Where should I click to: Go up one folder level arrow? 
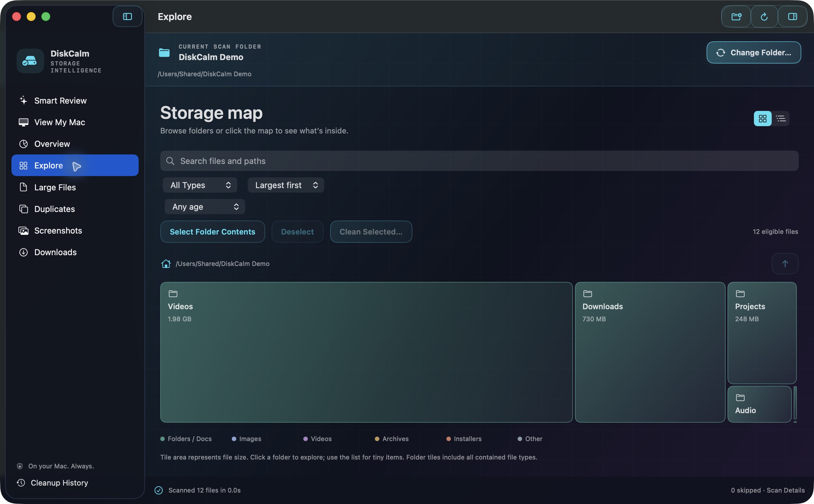pyautogui.click(x=785, y=264)
